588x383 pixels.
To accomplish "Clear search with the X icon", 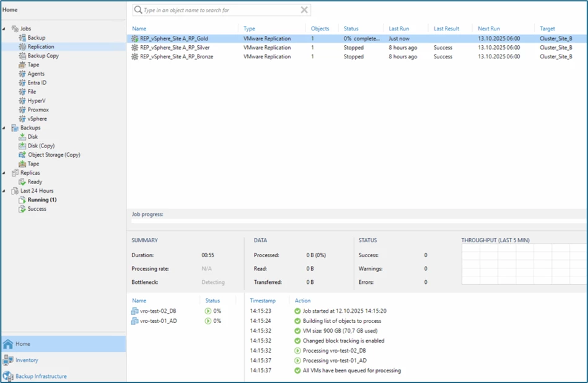I will point(304,10).
